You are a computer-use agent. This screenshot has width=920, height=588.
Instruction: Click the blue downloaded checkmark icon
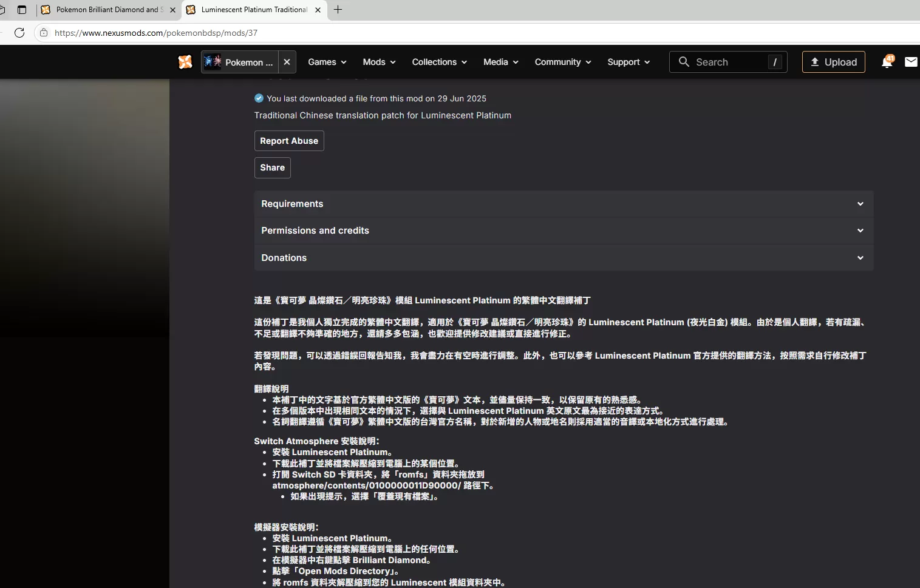[259, 98]
